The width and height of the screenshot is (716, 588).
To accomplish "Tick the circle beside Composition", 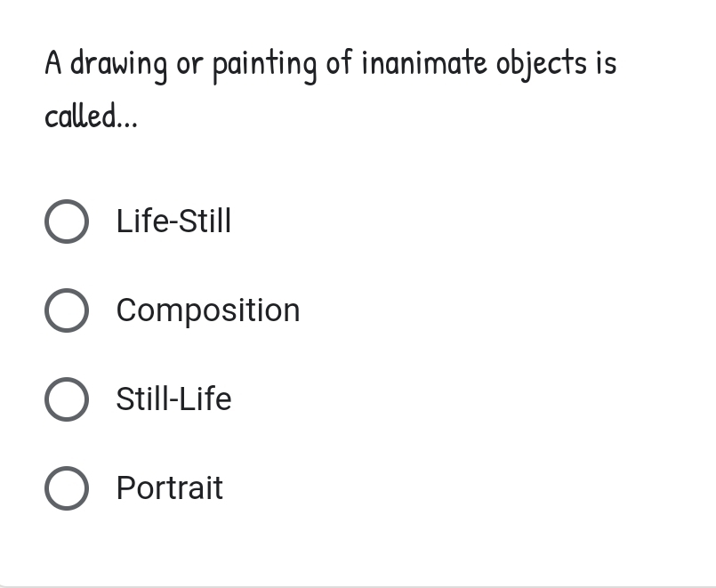I will (67, 310).
